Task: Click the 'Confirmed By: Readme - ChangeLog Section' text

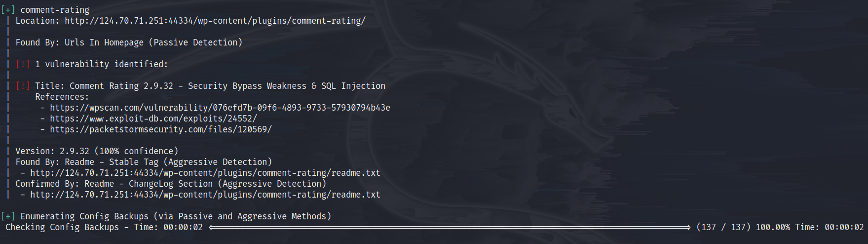Action: click(170, 184)
